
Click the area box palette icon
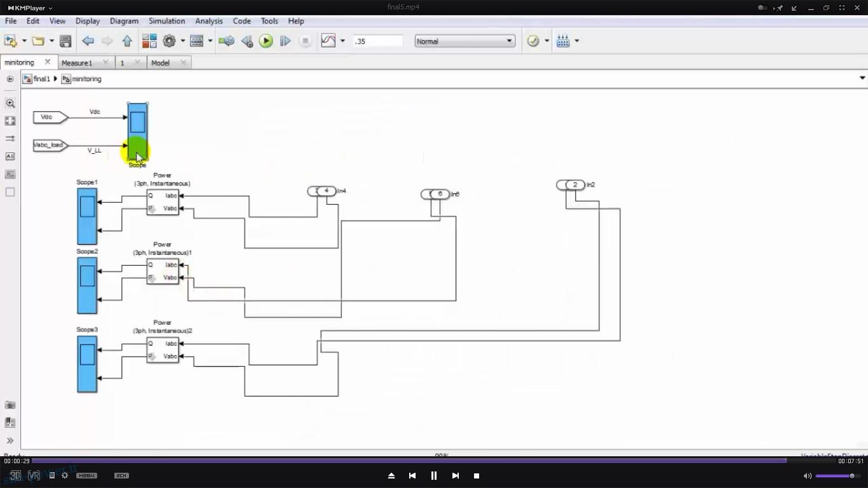tap(10, 192)
